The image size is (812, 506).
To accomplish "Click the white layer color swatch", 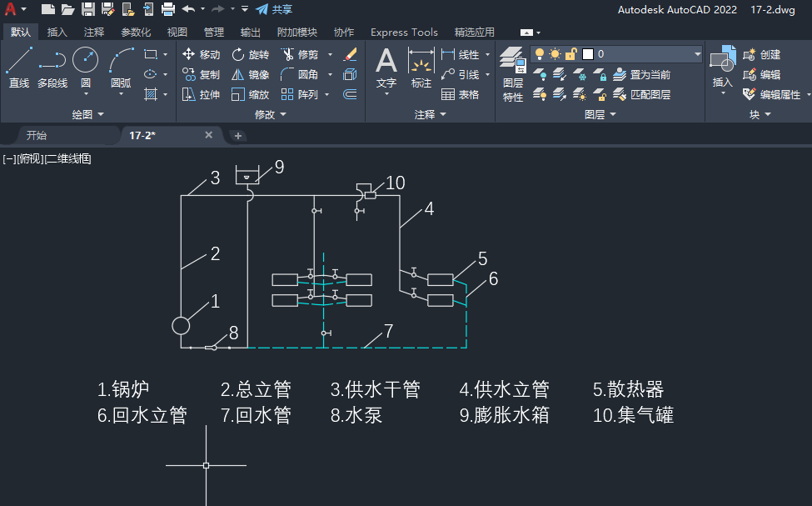I will point(587,54).
